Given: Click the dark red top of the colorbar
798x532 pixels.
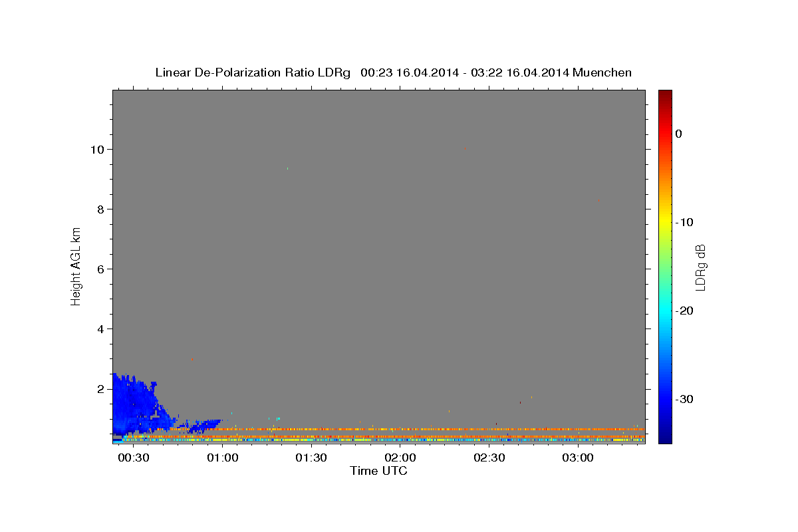Looking at the screenshot, I should pos(665,95).
